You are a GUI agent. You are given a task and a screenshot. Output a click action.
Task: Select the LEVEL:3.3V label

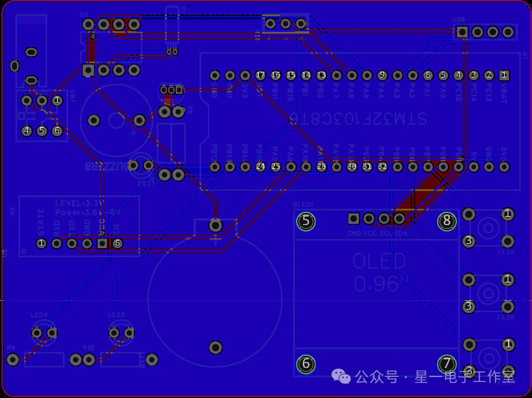(79, 204)
